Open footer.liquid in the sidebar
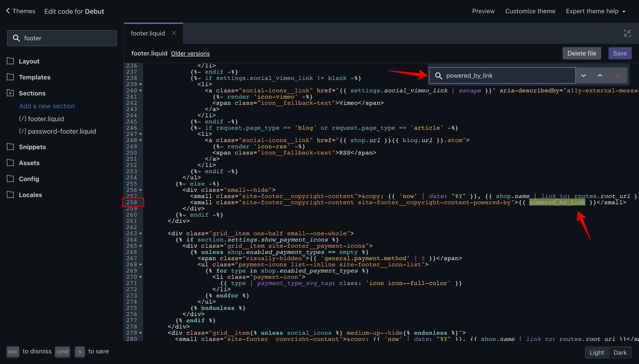 click(46, 119)
